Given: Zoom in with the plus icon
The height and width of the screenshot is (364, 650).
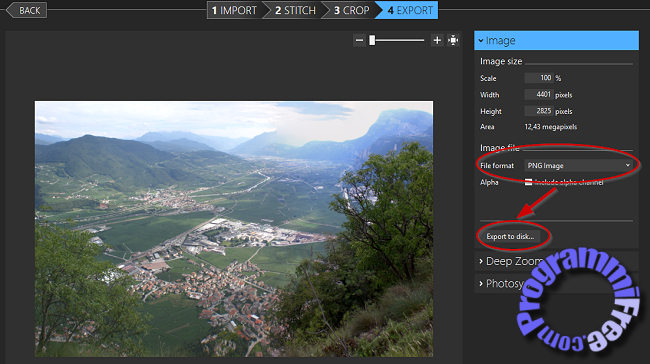Looking at the screenshot, I should tap(437, 40).
